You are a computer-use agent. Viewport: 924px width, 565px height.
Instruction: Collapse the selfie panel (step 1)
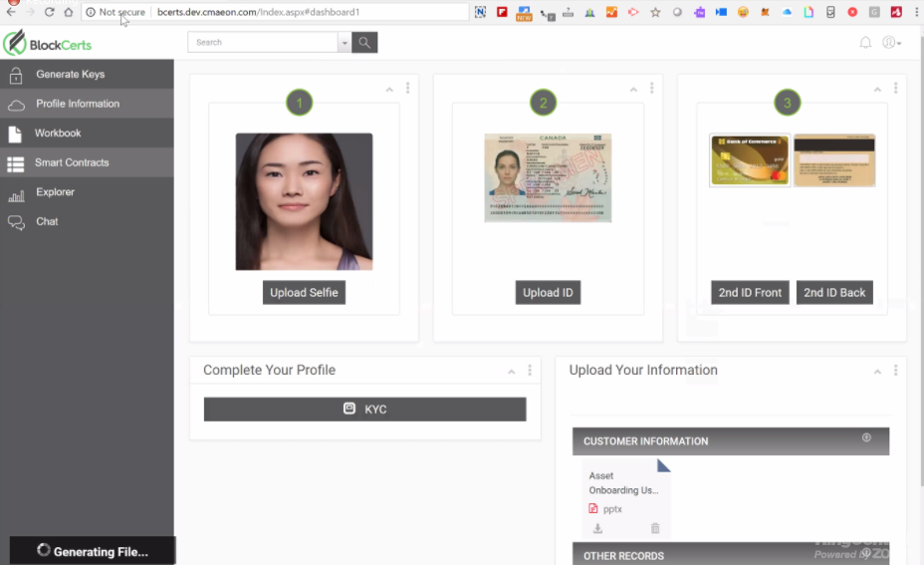point(389,90)
